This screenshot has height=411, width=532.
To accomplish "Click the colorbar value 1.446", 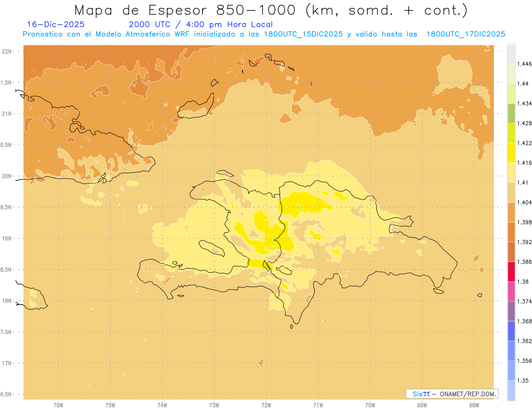I will click(524, 64).
